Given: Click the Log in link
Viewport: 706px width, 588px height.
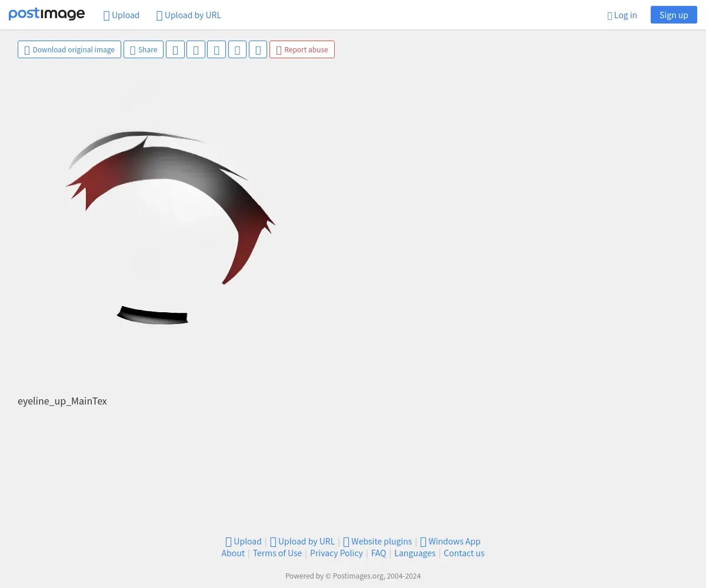Looking at the screenshot, I should [622, 15].
